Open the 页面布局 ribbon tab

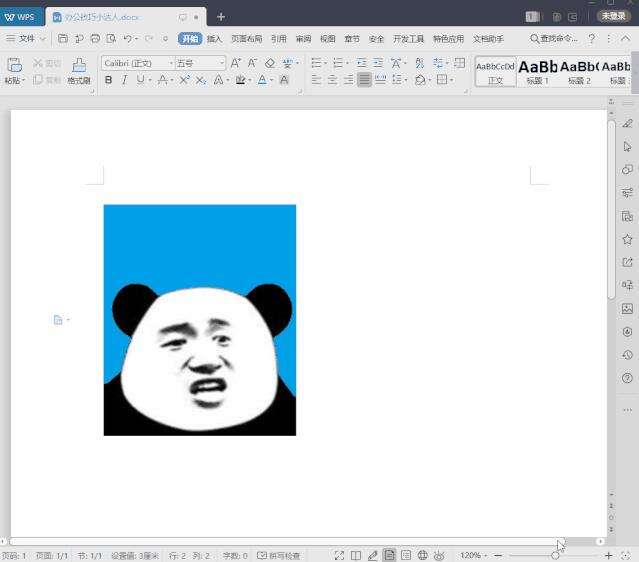pos(247,39)
